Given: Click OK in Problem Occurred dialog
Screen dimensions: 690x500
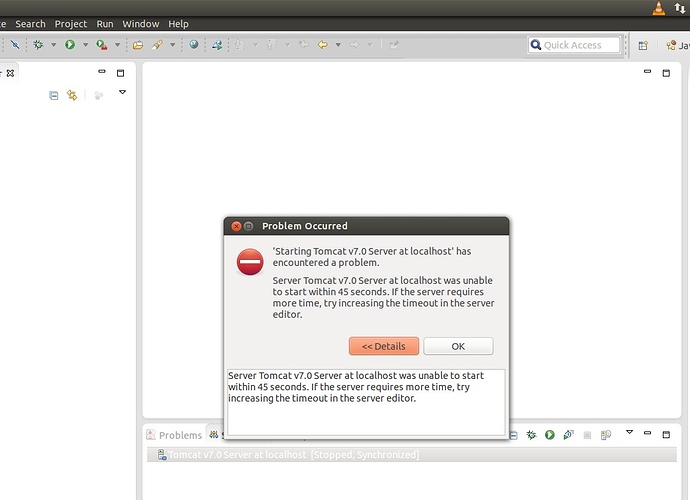Looking at the screenshot, I should [x=458, y=346].
